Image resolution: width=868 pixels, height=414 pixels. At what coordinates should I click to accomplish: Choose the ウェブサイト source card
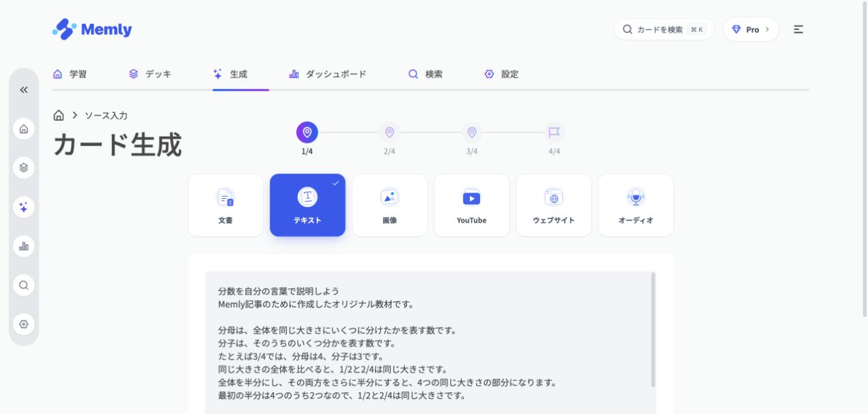554,205
